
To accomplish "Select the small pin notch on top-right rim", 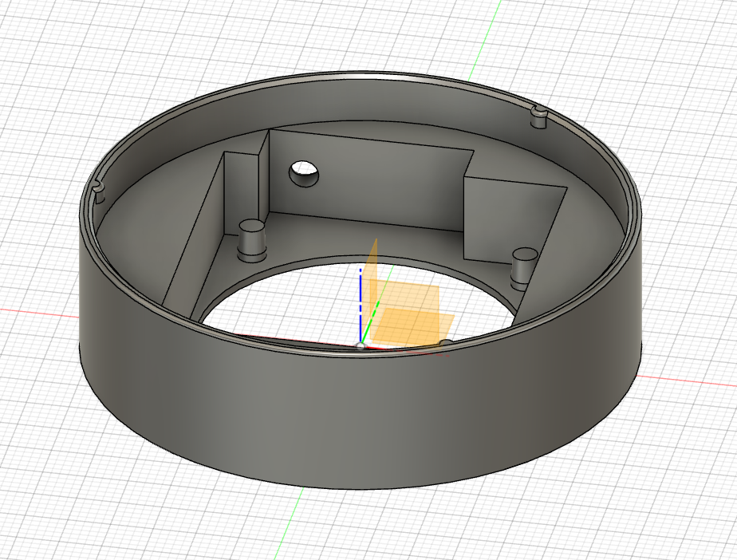I will [538, 113].
